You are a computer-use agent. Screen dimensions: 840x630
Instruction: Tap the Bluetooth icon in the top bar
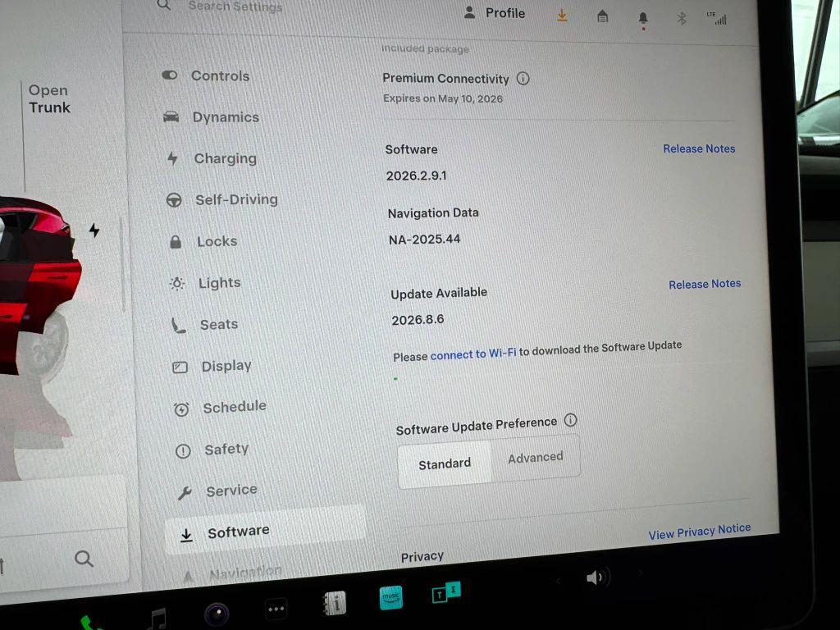click(x=681, y=18)
